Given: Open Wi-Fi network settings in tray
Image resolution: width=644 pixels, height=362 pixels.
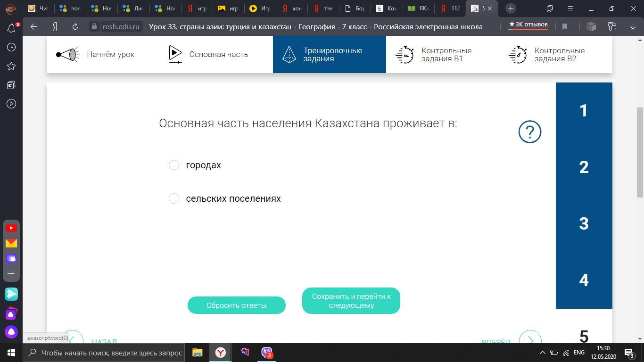Looking at the screenshot, I should click(x=566, y=353).
